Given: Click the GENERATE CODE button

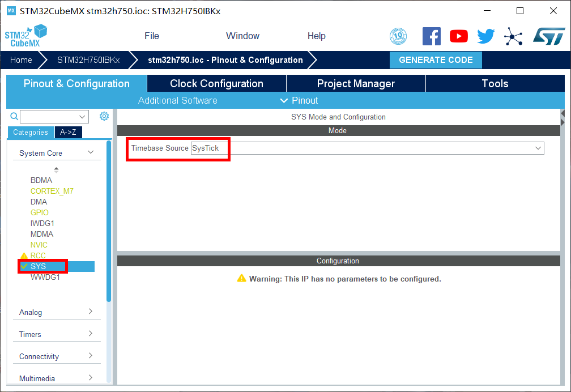Looking at the screenshot, I should [436, 60].
